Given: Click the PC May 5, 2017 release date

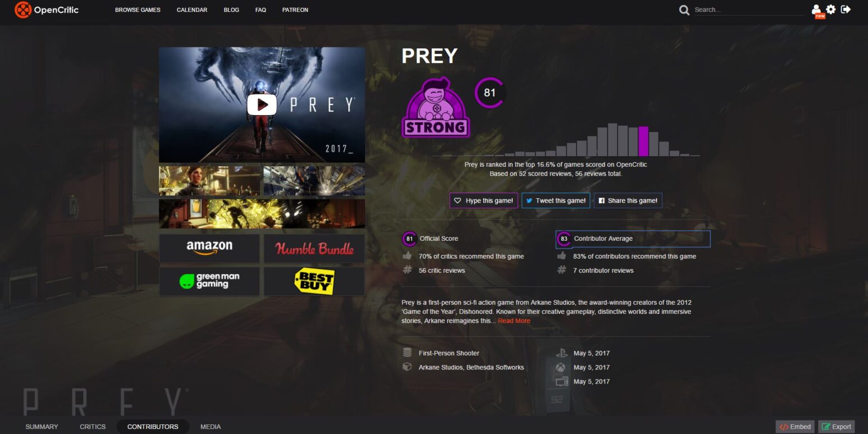Looking at the screenshot, I should click(592, 381).
